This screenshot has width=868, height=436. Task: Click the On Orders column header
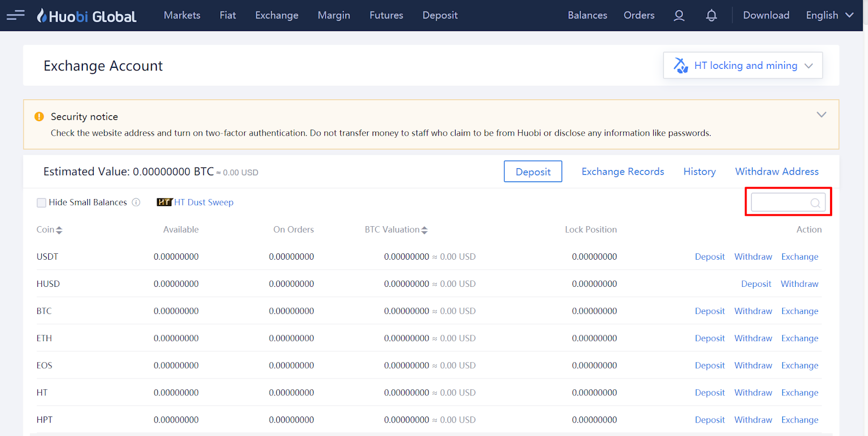(293, 229)
